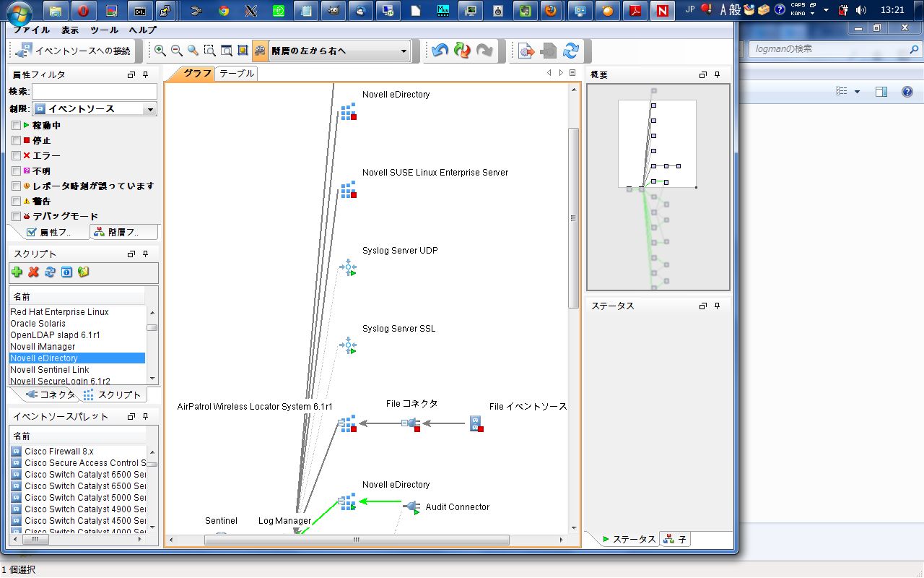Open the ヘルプ menu

(x=142, y=30)
